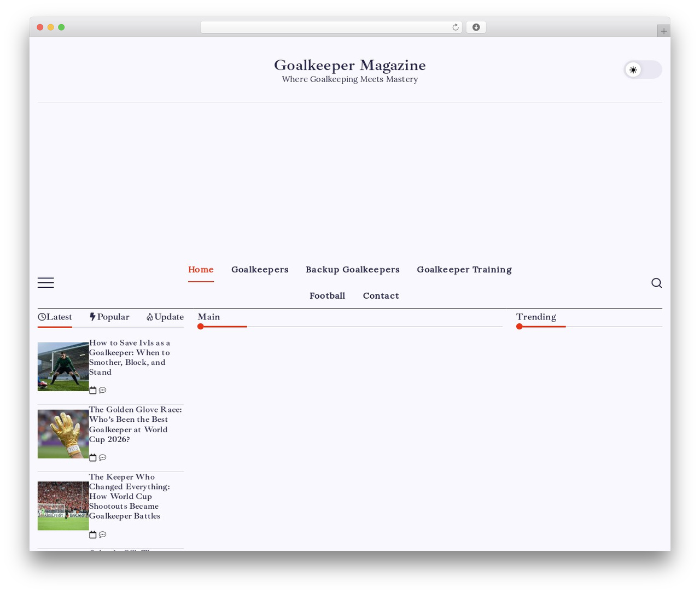Click comment icon under Golden Glove article
The height and width of the screenshot is (593, 700).
[x=102, y=457]
